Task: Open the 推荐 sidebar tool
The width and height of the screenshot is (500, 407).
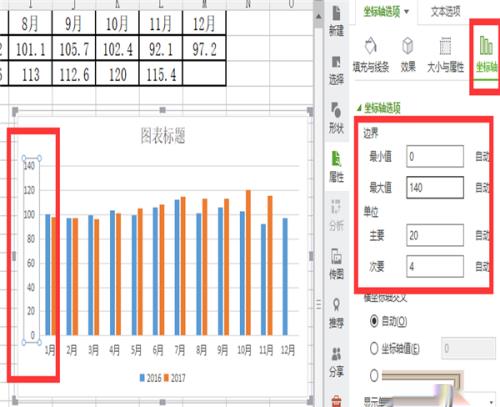Action: point(336,312)
